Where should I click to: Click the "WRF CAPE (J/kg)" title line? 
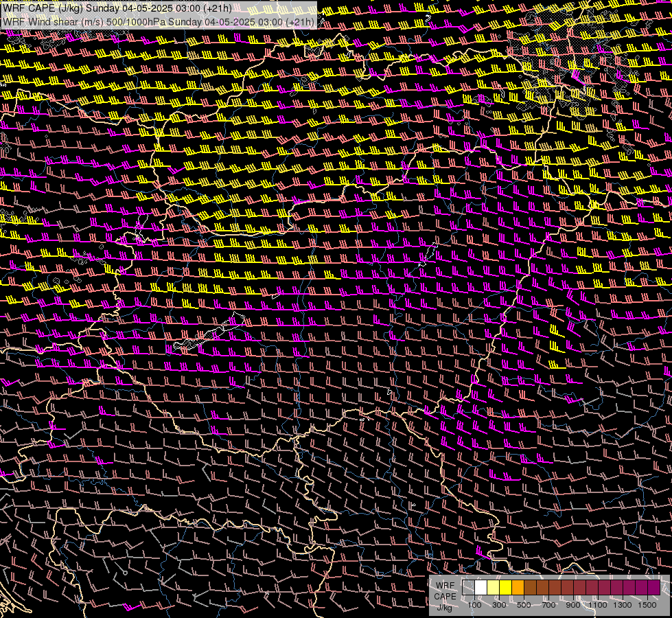[117, 9]
